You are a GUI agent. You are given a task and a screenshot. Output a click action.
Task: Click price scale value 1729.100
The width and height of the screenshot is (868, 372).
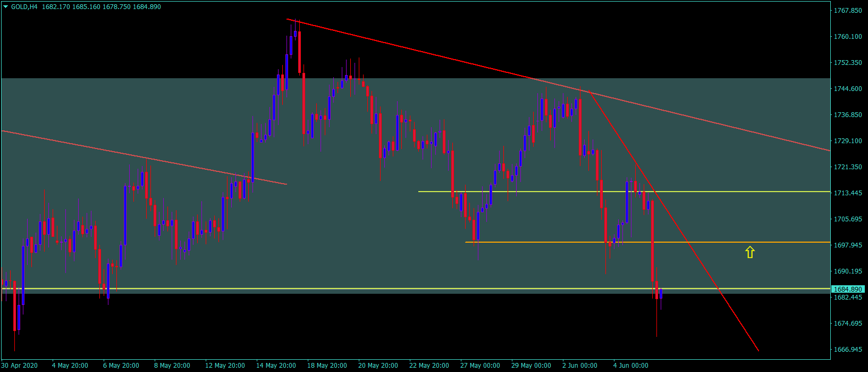point(847,141)
